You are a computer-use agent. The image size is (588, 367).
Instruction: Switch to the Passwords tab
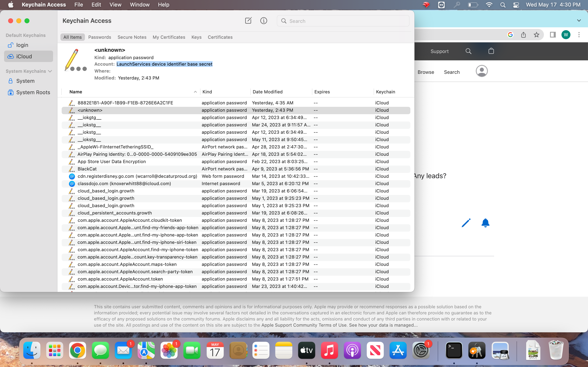click(x=100, y=37)
